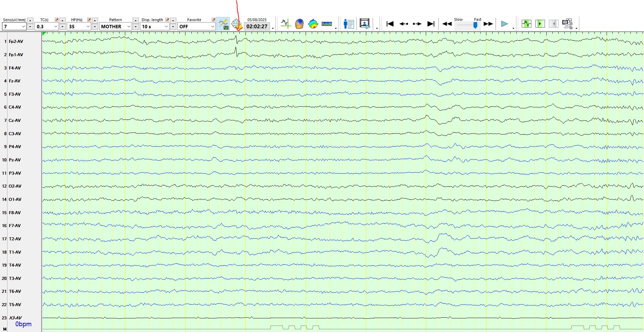Select channel label Fz-AV

(x=15, y=81)
